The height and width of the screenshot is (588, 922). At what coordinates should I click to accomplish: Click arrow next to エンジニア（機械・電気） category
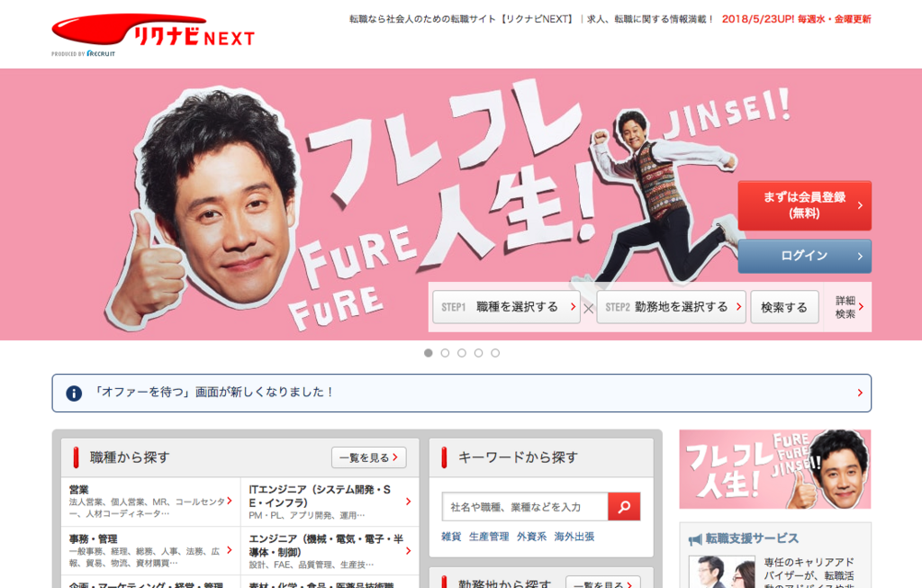408,551
